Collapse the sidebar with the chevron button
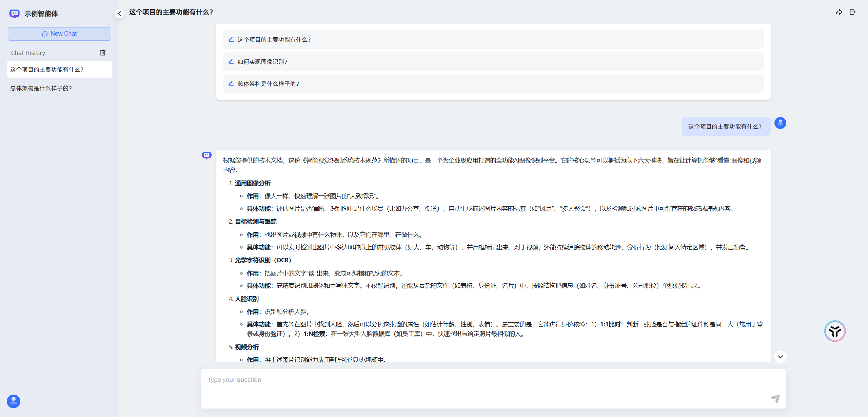This screenshot has width=868, height=417. tap(119, 14)
